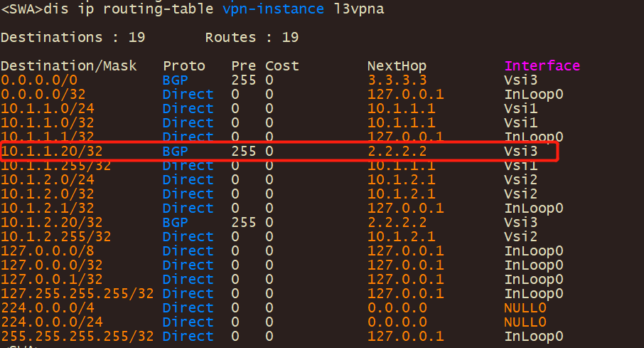Click NULL0 interface of the 224.0.0.0/24 row

pyautogui.click(x=525, y=322)
